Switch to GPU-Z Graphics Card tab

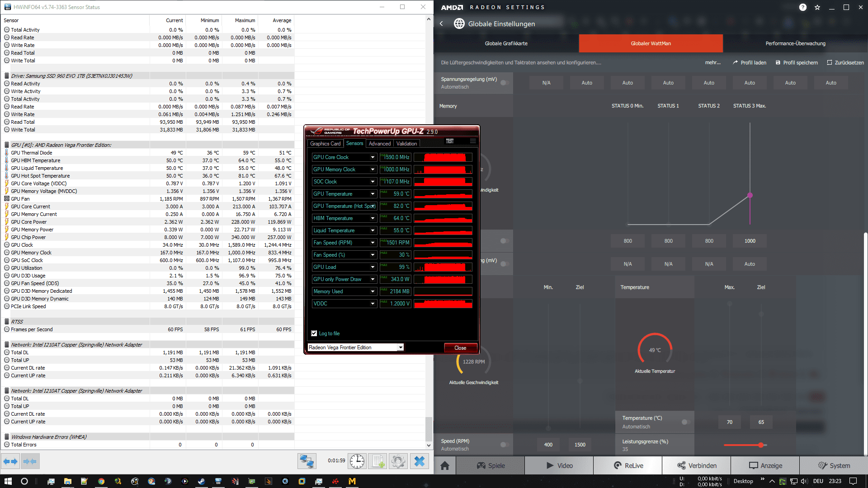coord(325,144)
